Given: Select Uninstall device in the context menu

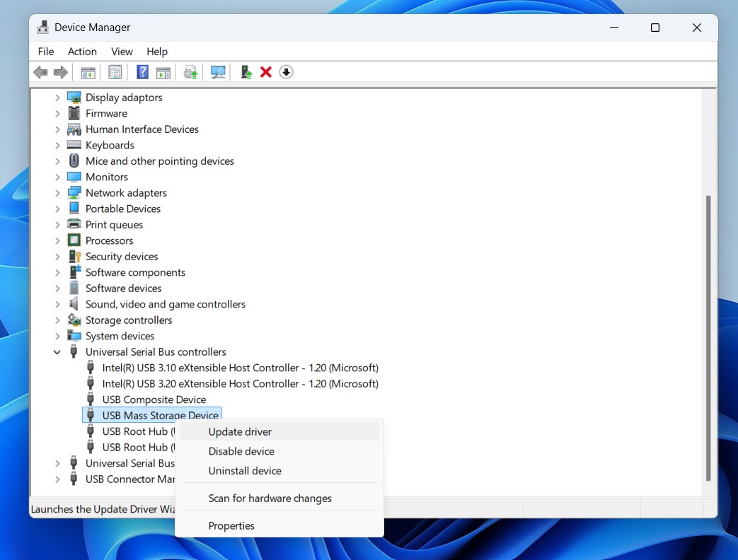Looking at the screenshot, I should pyautogui.click(x=279, y=471).
